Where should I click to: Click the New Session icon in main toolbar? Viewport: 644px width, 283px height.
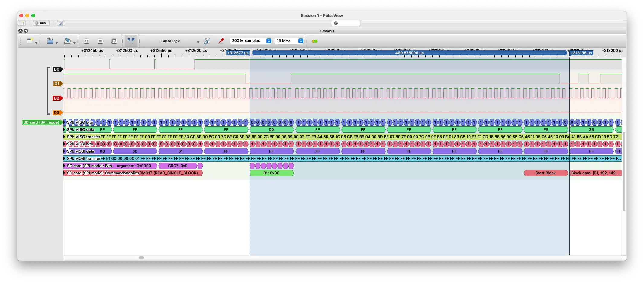pos(30,41)
